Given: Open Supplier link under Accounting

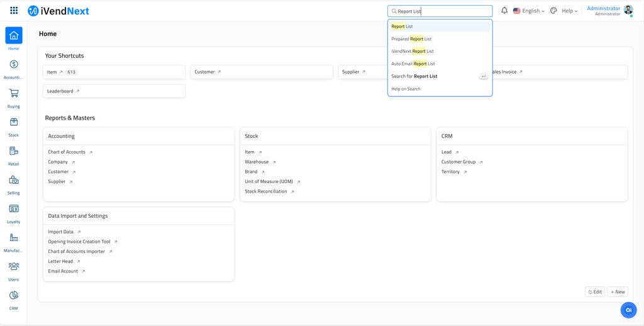Looking at the screenshot, I should [57, 182].
